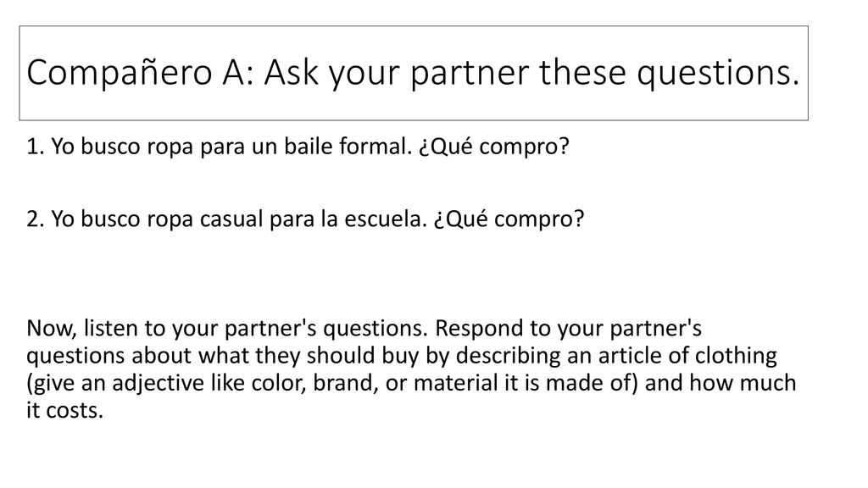Viewport: 868px width, 488px height.
Task: Click the phrase baile formal
Action: tap(348, 147)
